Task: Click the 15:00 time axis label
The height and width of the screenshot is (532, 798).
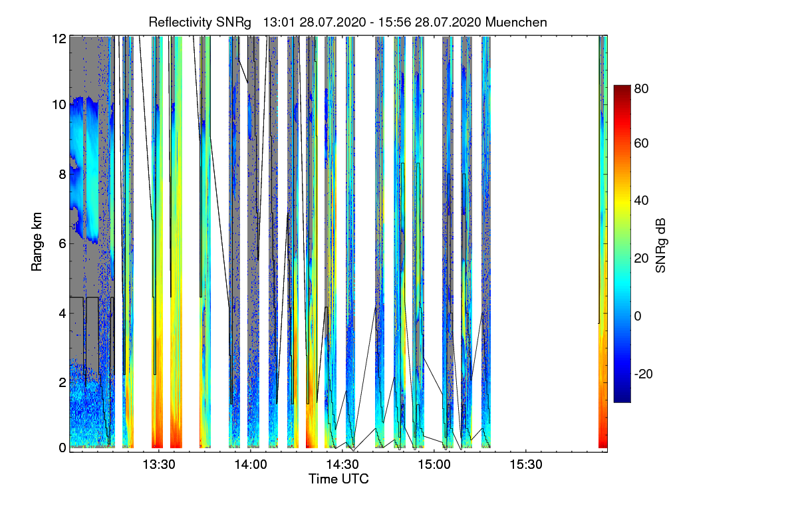Action: 434,465
